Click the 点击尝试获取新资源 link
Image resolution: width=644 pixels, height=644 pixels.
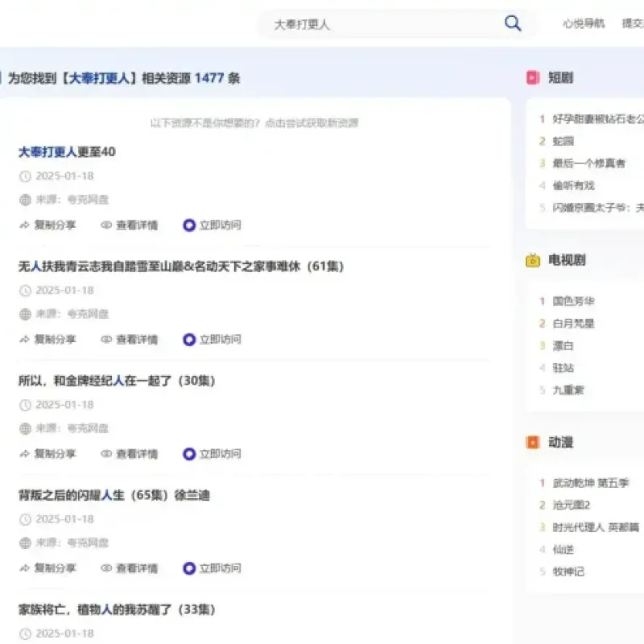coord(312,123)
